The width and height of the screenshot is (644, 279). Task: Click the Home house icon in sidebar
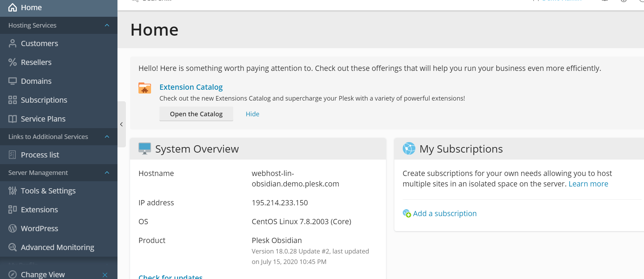tap(13, 7)
